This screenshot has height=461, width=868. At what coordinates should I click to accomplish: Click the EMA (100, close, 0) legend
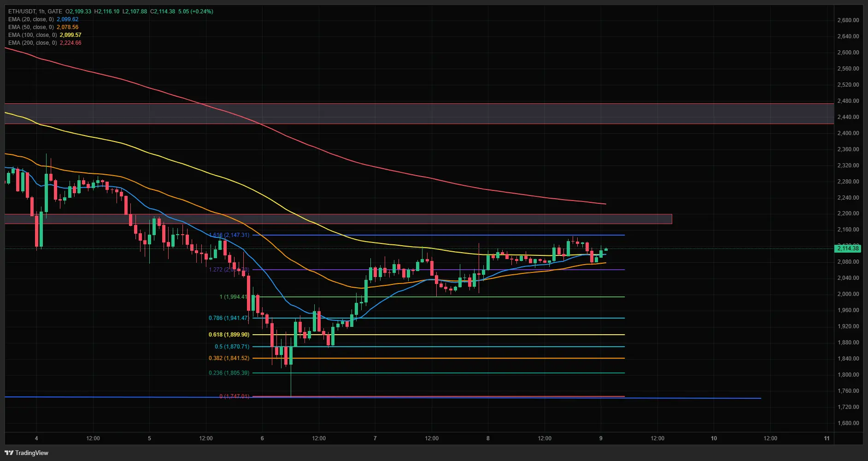(33, 35)
